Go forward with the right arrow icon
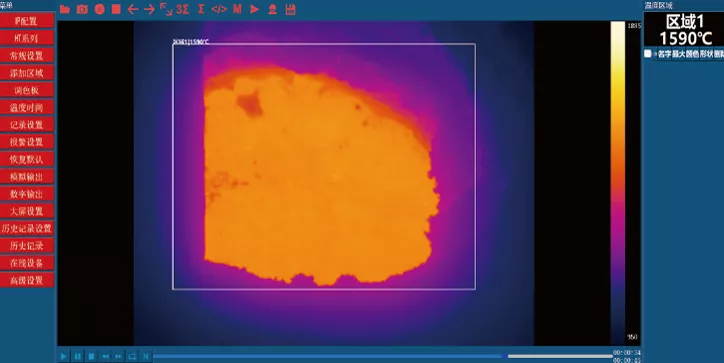 click(149, 9)
